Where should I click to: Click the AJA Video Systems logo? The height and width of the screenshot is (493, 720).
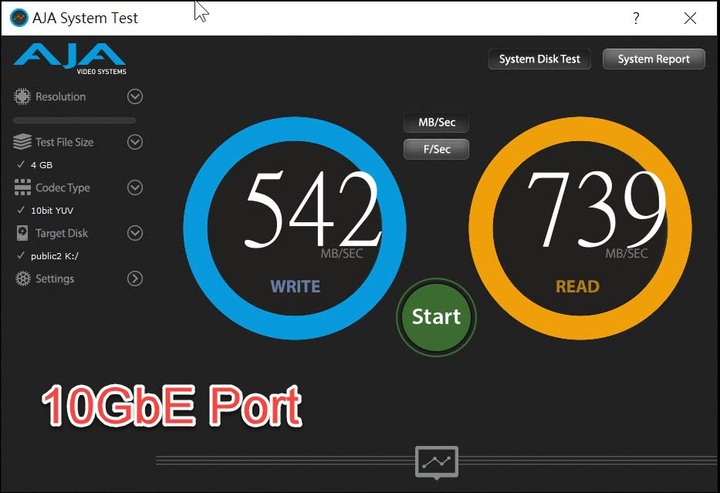(x=70, y=59)
